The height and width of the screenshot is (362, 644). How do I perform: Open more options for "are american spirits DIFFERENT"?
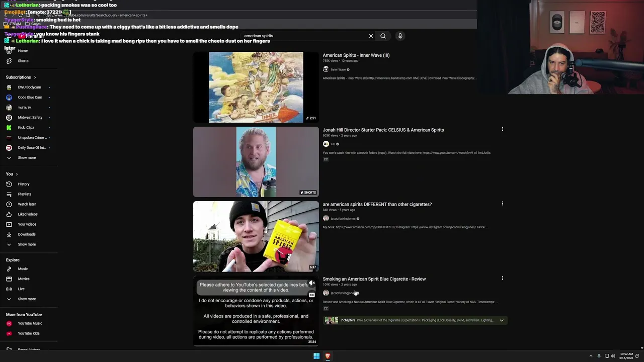[x=502, y=204]
